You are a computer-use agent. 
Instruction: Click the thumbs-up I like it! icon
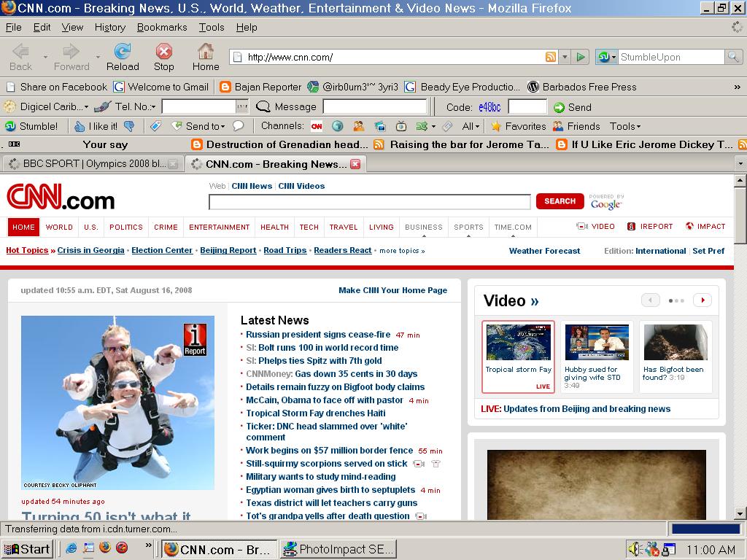[x=79, y=126]
